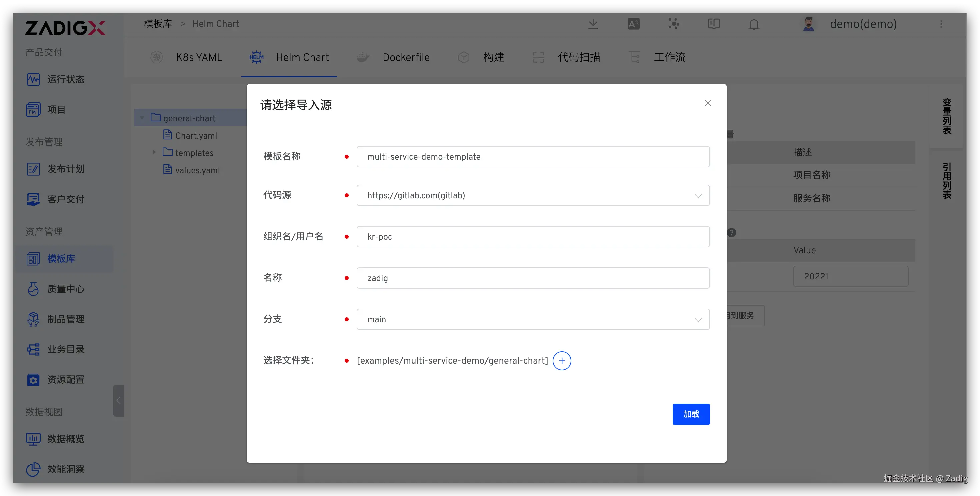Expand the templates folder
This screenshot has width=980, height=496.
click(x=154, y=153)
